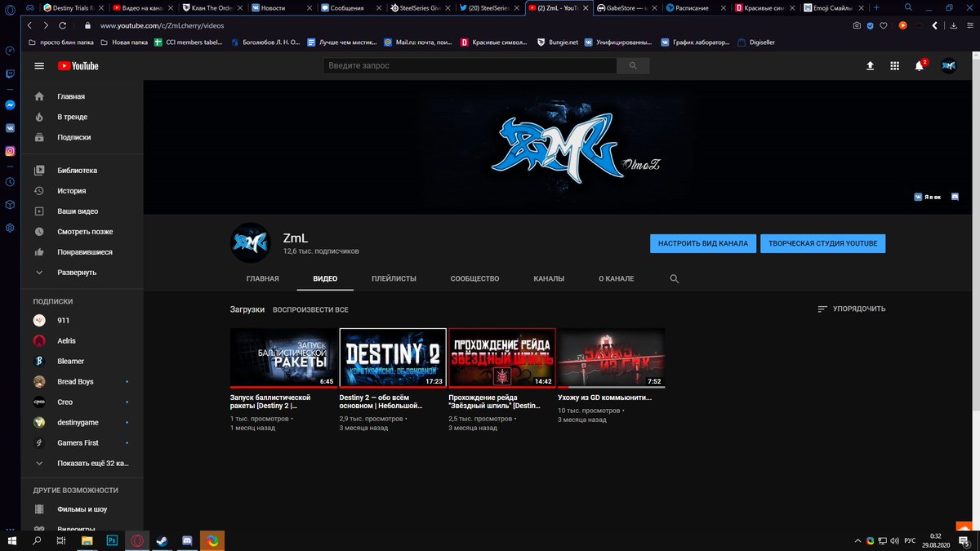Screen dimensions: 980x551
Task: Open the Bungie.net bookmark
Action: pyautogui.click(x=559, y=42)
